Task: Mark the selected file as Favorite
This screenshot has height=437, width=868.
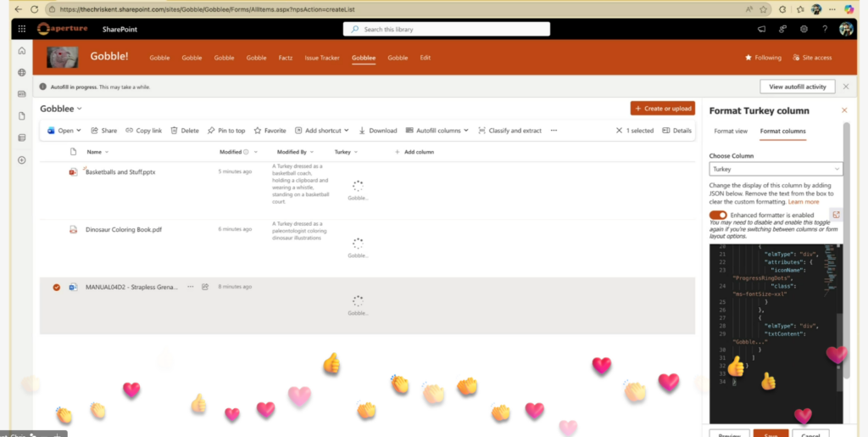Action: 270,131
